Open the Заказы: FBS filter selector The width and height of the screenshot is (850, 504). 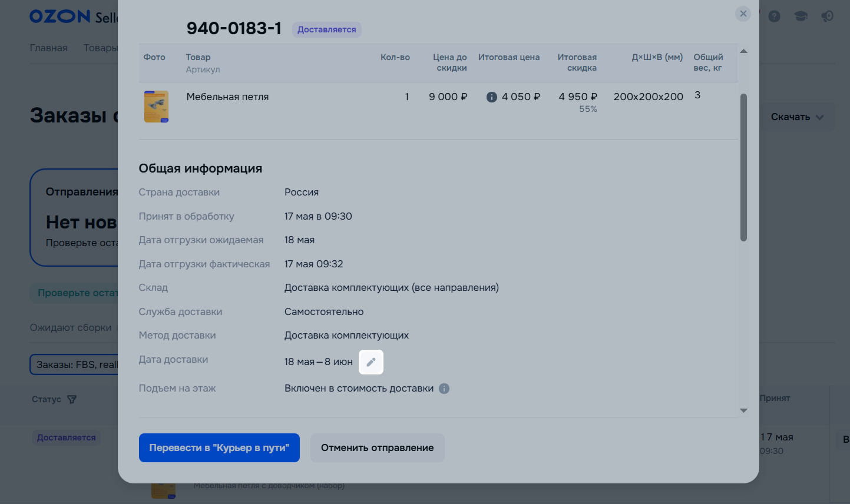pyautogui.click(x=75, y=365)
